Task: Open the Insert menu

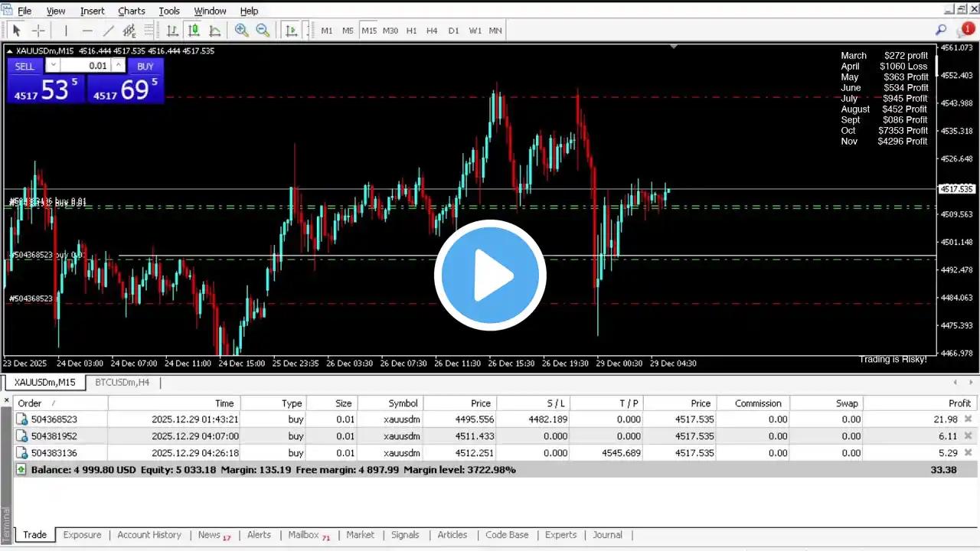Action: pyautogui.click(x=93, y=11)
